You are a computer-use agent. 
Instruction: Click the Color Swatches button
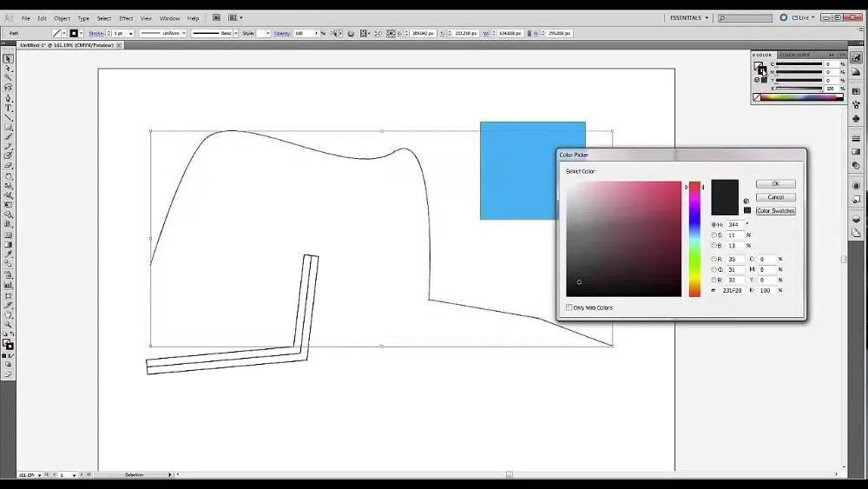[x=775, y=211]
